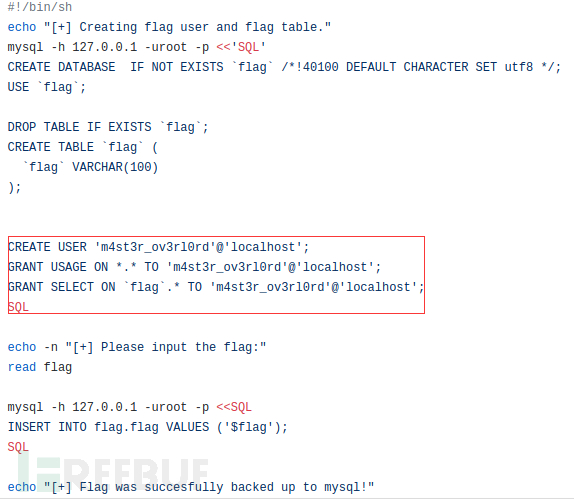Click the GRANT USAGE ON *.* line
The width and height of the screenshot is (574, 499).
click(194, 267)
